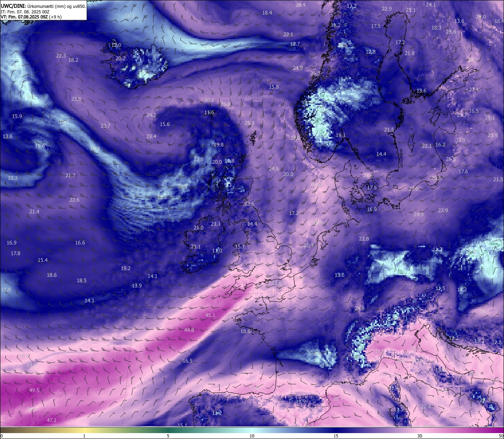
Task: Click the 19.1 value over Norway
Action: (341, 135)
